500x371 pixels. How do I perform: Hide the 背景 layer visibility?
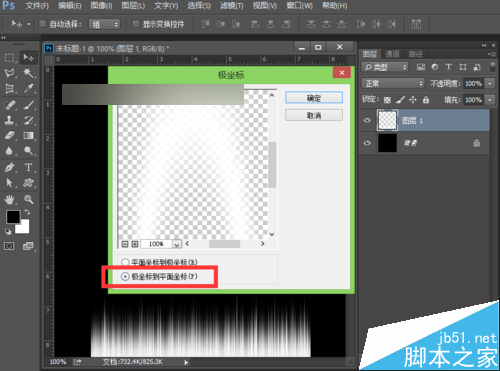(367, 143)
